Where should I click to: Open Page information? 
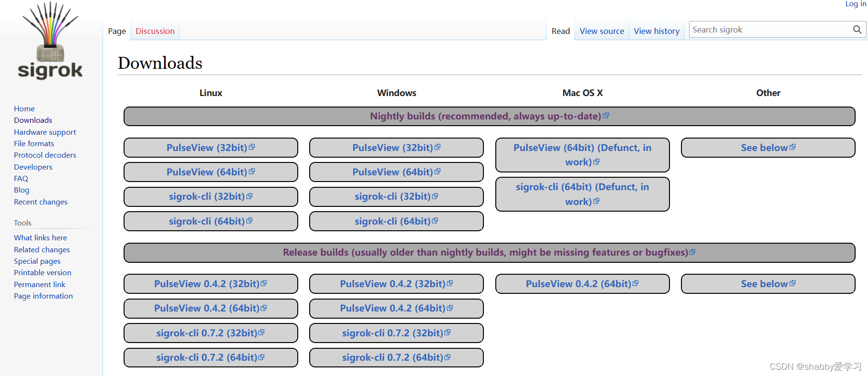(x=43, y=296)
